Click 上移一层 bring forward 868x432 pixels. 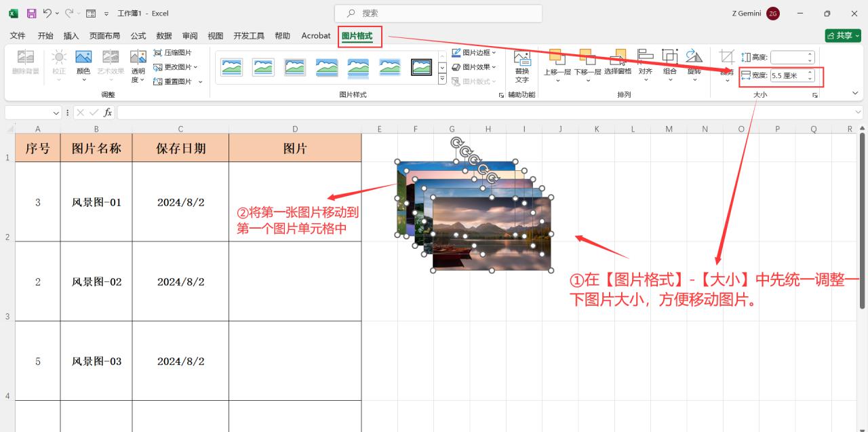click(x=557, y=66)
